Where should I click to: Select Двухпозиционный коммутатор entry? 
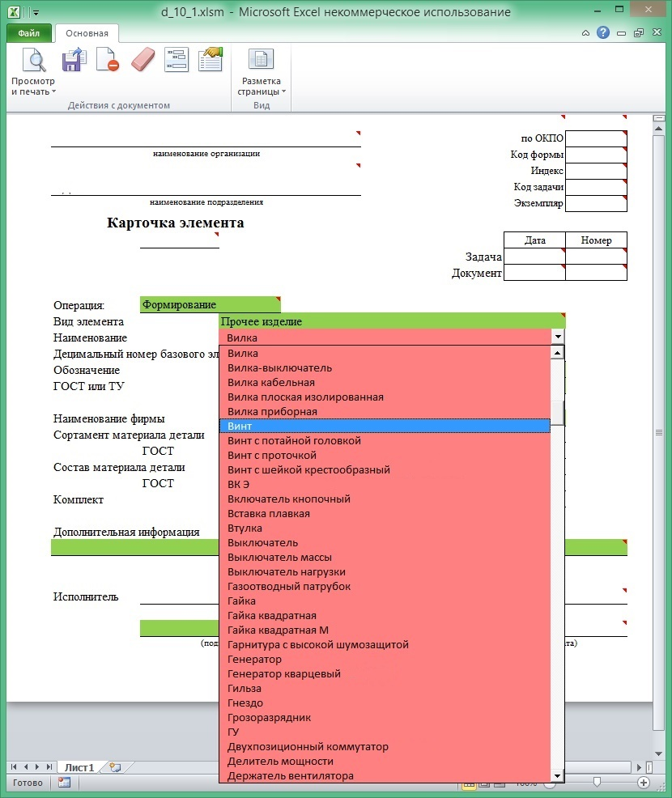point(385,746)
